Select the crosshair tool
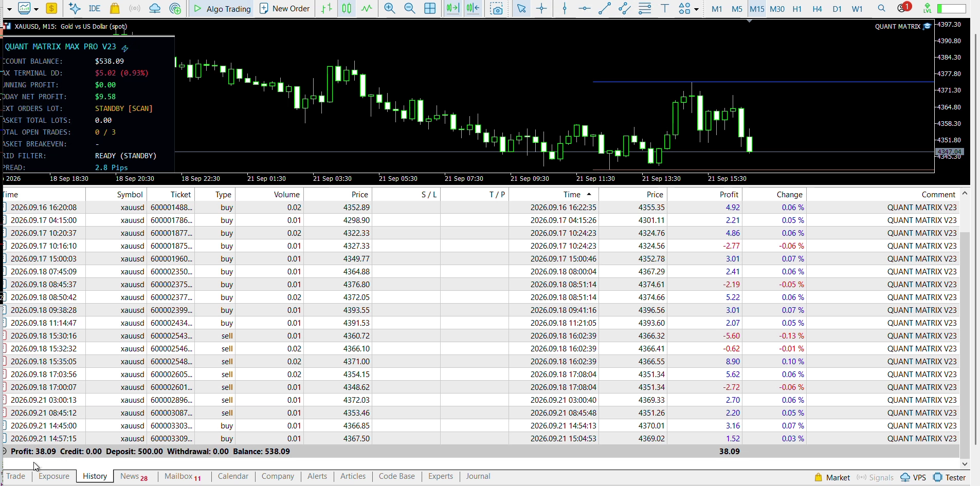This screenshot has width=980, height=486. pos(542,8)
